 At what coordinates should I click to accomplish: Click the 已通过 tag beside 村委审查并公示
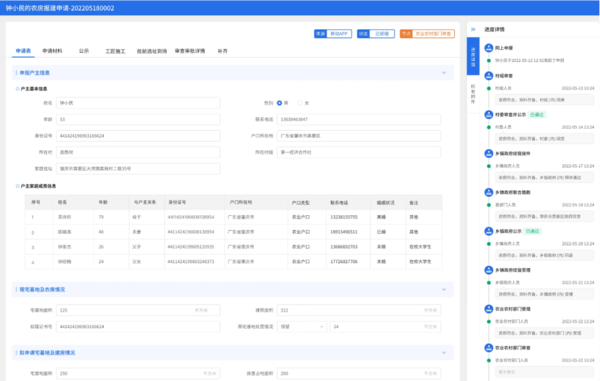[537, 115]
